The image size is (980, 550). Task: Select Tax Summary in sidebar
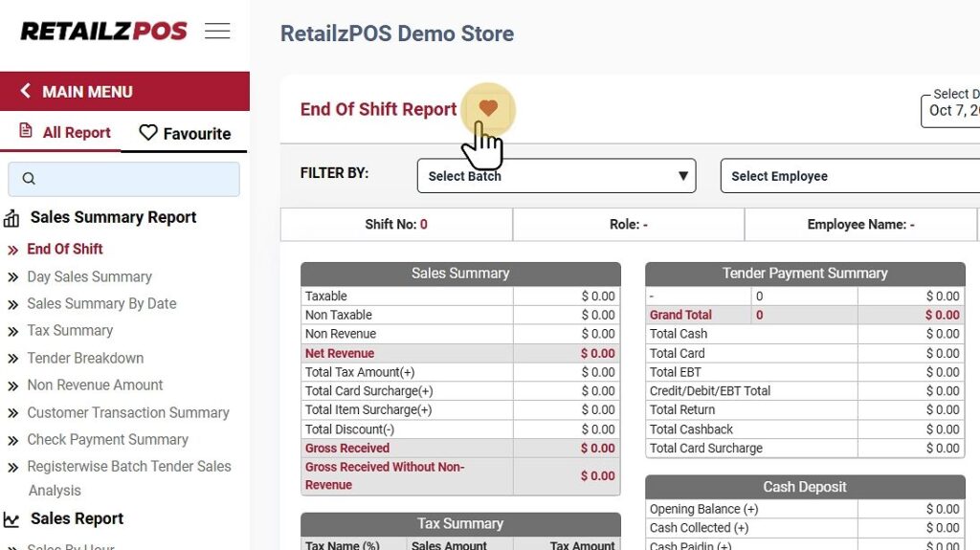[x=70, y=330]
